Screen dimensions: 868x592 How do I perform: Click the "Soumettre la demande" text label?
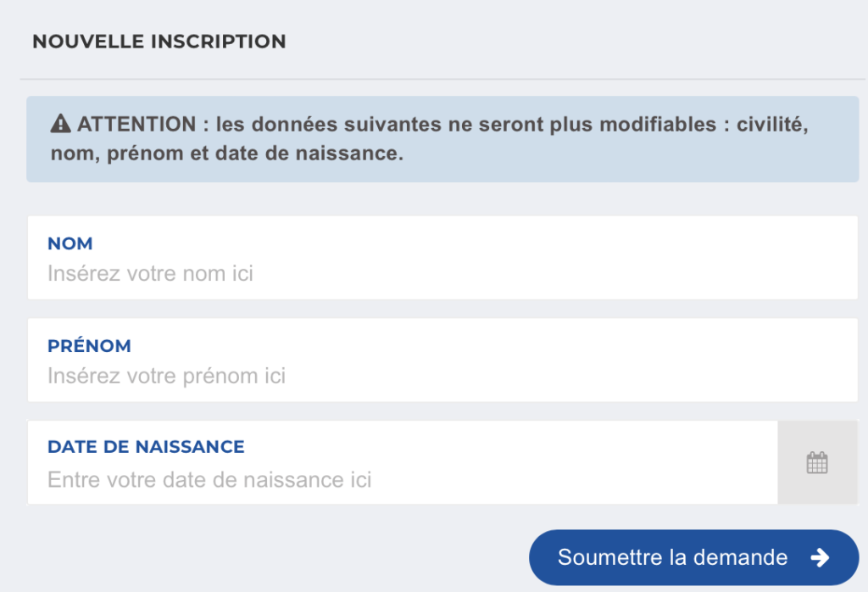pyautogui.click(x=672, y=557)
